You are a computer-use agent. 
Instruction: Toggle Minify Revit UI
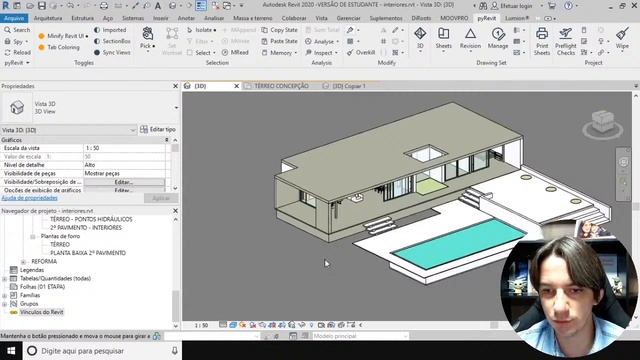(63, 36)
